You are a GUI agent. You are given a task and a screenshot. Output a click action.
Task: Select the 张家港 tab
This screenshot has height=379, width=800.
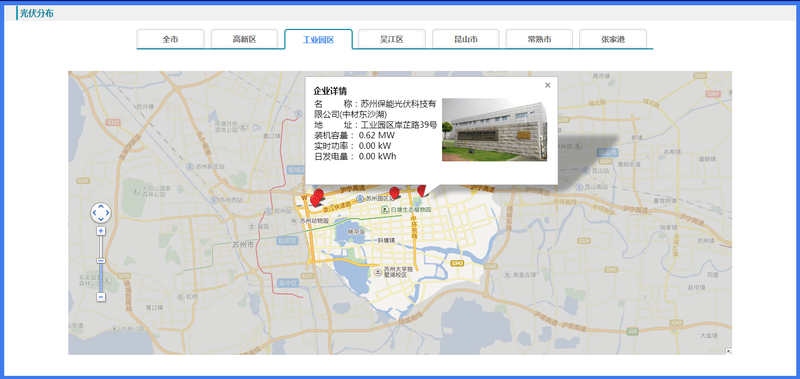[x=613, y=39]
